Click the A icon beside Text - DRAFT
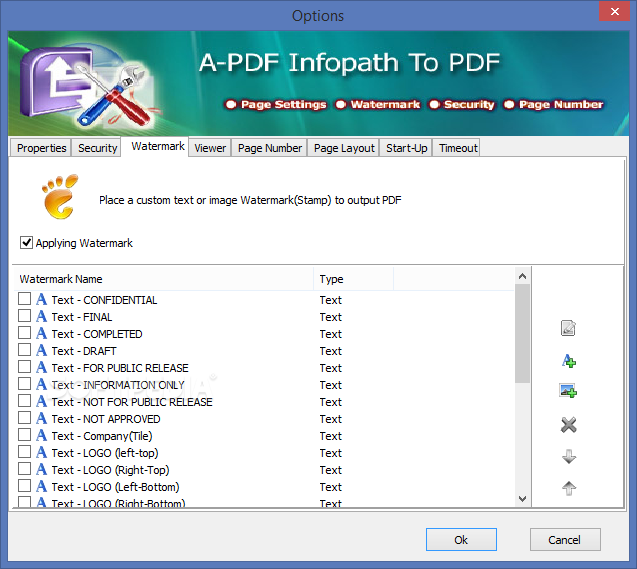 [41, 350]
